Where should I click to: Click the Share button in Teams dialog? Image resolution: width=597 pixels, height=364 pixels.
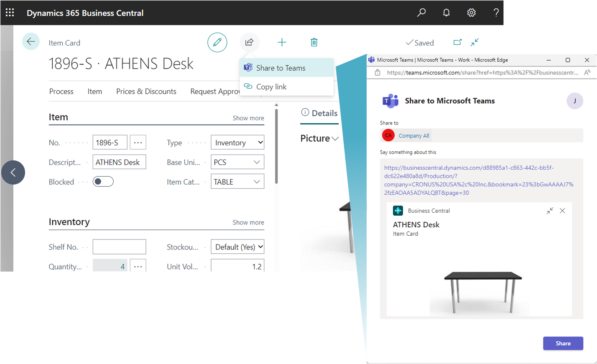click(x=563, y=343)
